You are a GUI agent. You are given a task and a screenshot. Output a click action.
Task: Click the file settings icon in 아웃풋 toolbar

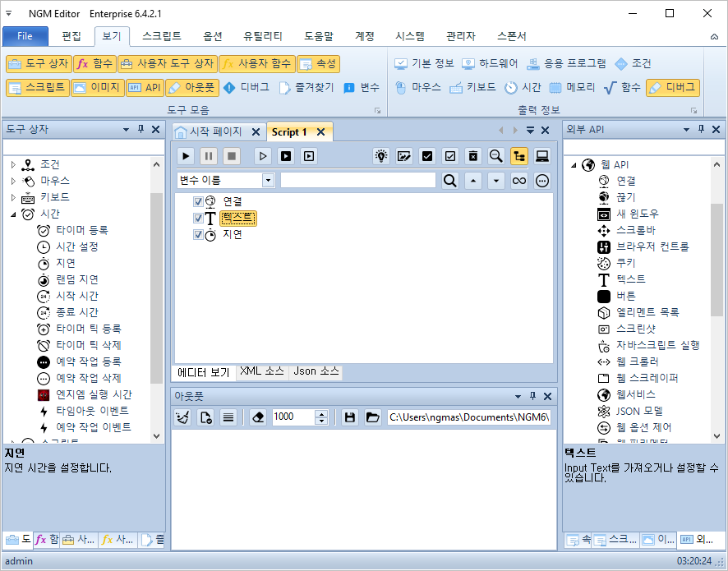coord(205,417)
